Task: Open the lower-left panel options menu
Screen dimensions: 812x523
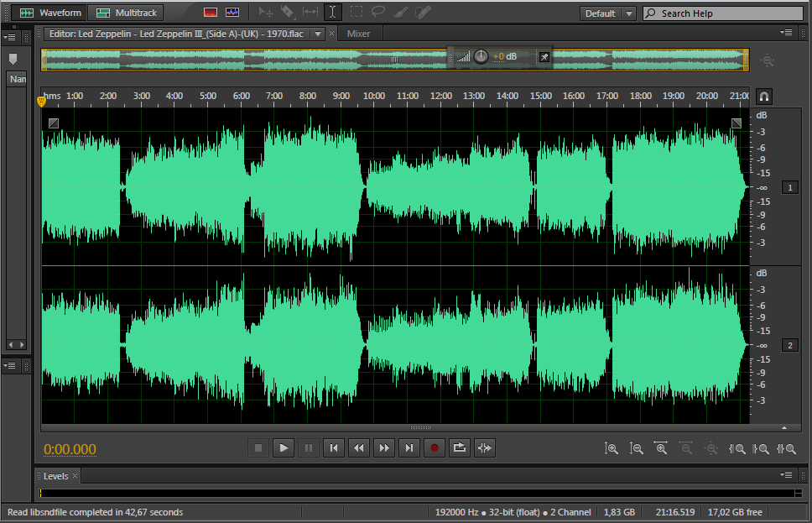Action: coord(9,366)
